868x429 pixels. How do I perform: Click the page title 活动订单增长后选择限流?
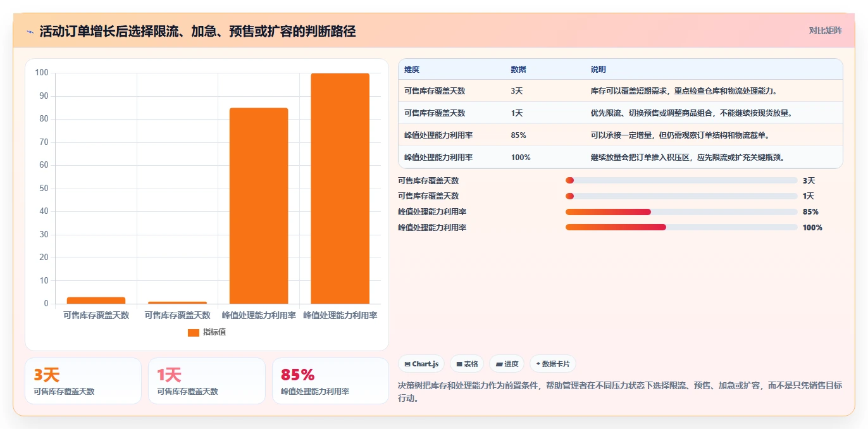pyautogui.click(x=197, y=32)
